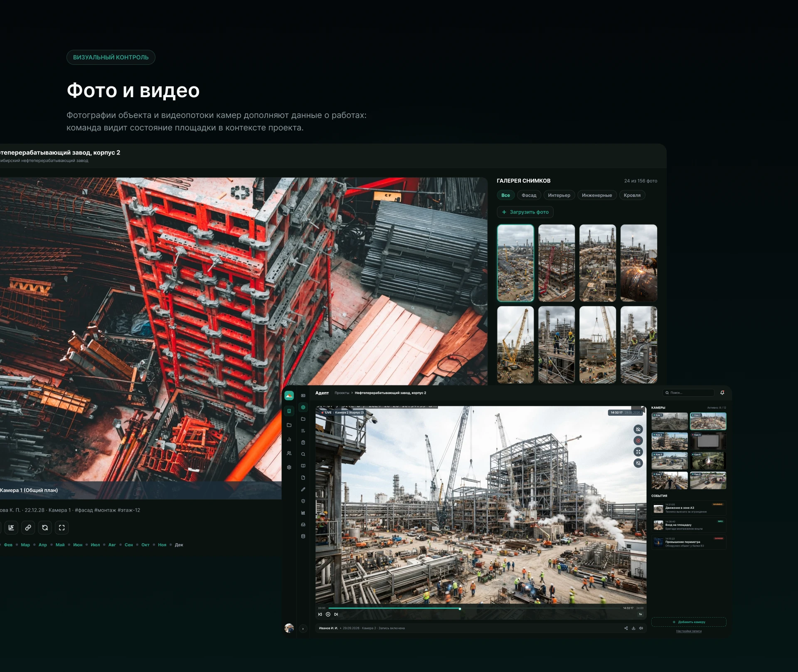
Task: Click the Поиск search field
Action: 688,393
